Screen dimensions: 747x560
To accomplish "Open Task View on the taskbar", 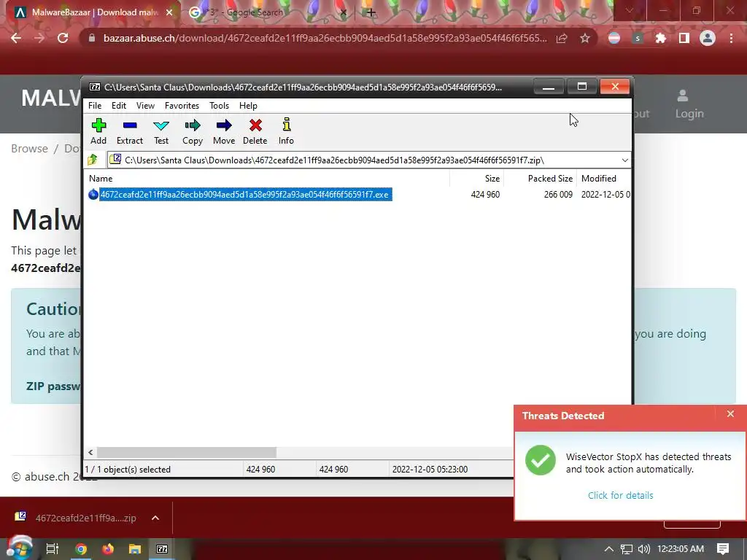I will coord(53,549).
